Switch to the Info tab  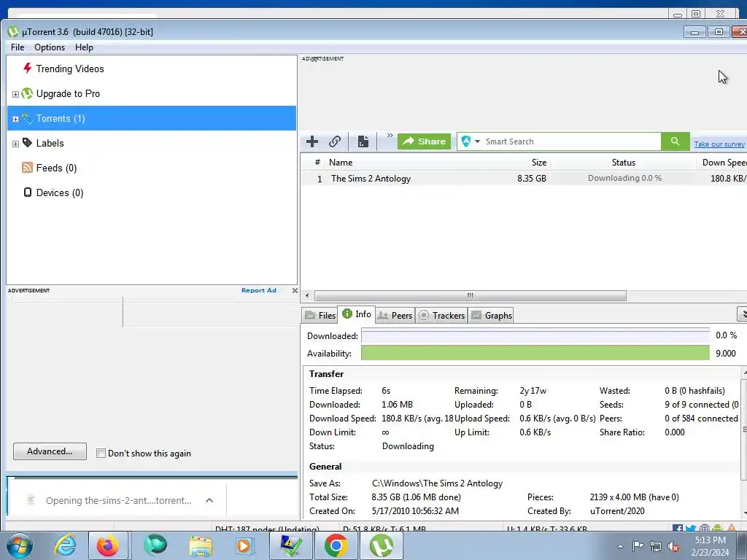357,314
